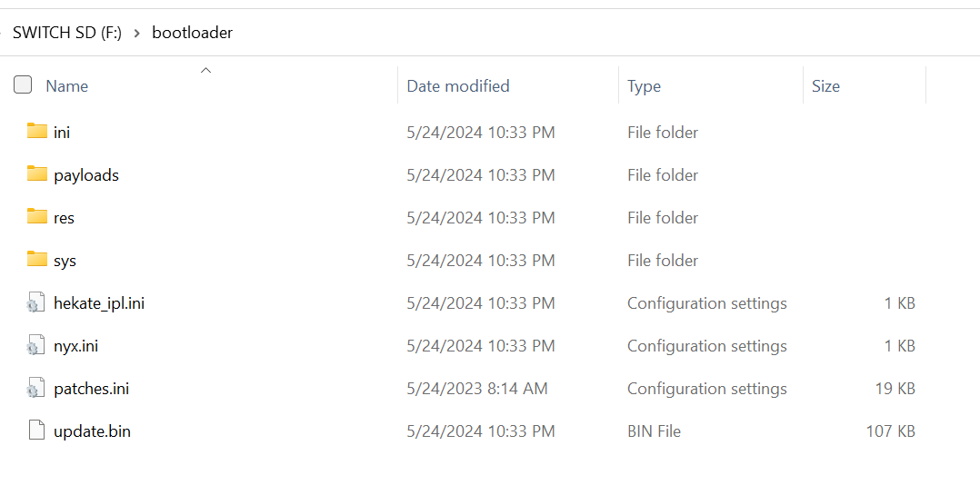Select the ini folder icon
The height and width of the screenshot is (485, 980).
(x=37, y=131)
